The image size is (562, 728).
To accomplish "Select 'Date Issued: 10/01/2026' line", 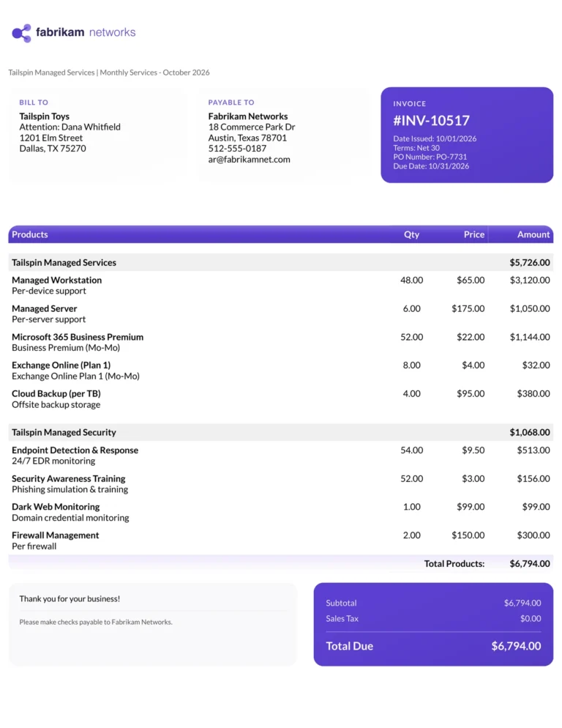I will [x=435, y=138].
